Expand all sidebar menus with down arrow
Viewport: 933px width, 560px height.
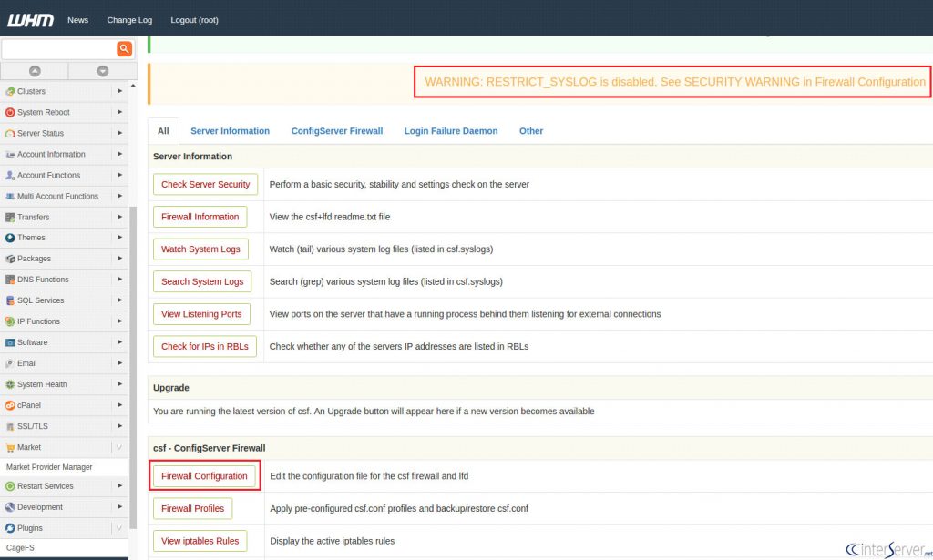tap(103, 71)
